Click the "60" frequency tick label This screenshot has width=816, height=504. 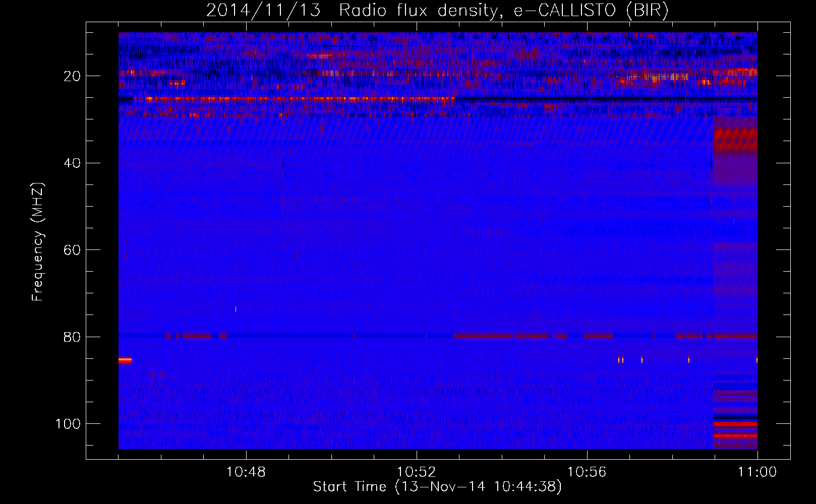(x=73, y=250)
